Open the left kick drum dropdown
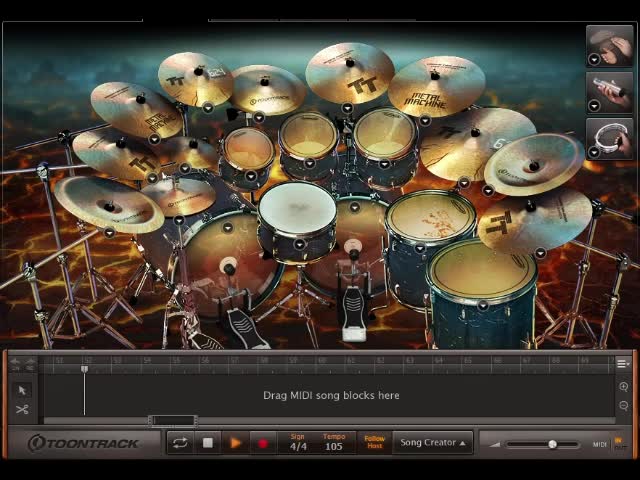640x480 pixels. 228,228
